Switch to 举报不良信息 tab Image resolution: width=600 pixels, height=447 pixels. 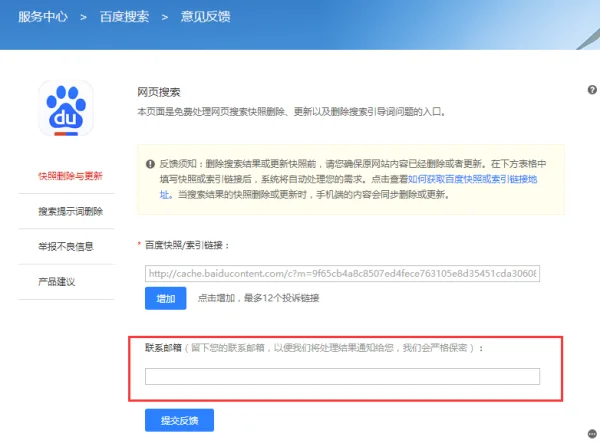tap(66, 246)
